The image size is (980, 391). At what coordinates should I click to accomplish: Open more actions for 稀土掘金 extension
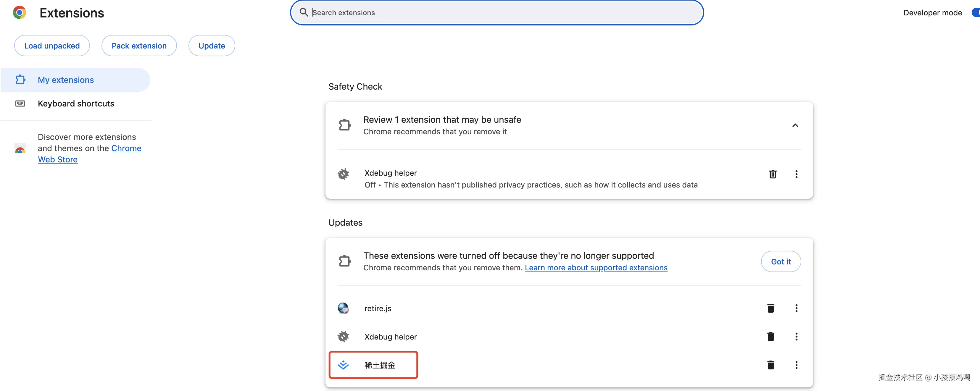[x=796, y=365]
